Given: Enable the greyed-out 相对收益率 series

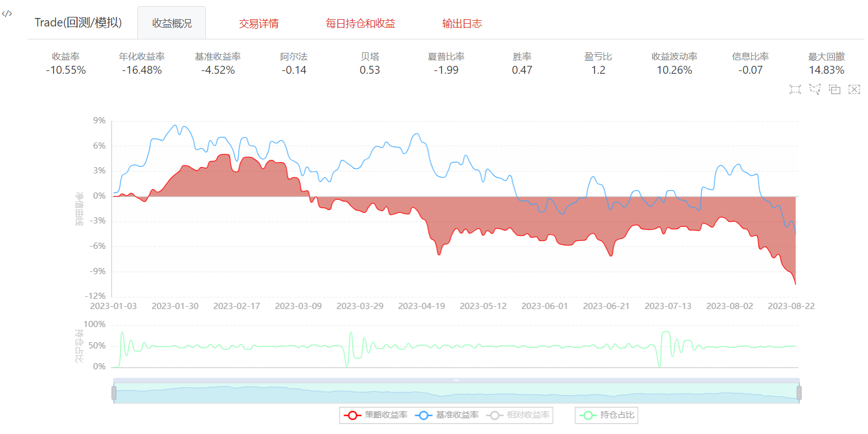Looking at the screenshot, I should (x=528, y=415).
